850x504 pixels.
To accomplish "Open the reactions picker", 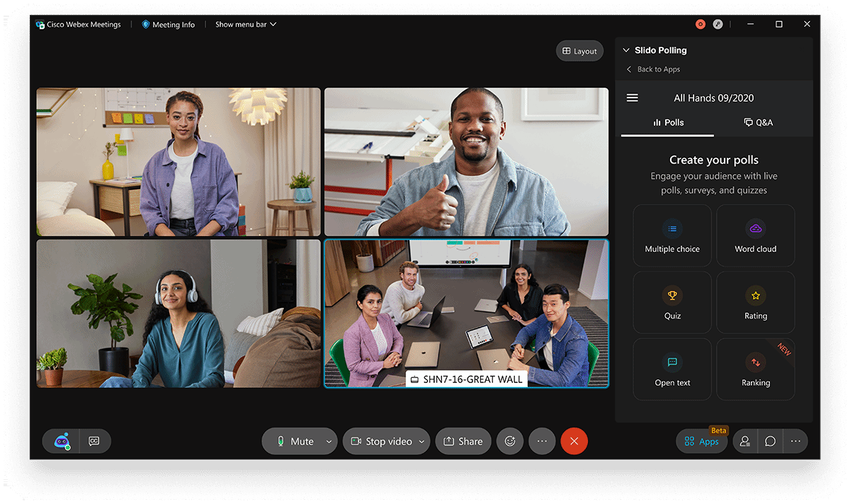I will point(509,441).
